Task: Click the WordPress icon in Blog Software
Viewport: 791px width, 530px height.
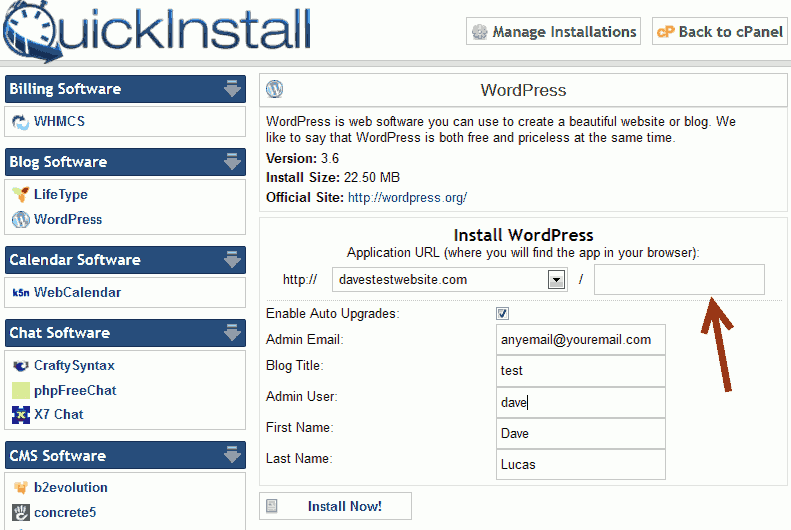Action: (21, 219)
